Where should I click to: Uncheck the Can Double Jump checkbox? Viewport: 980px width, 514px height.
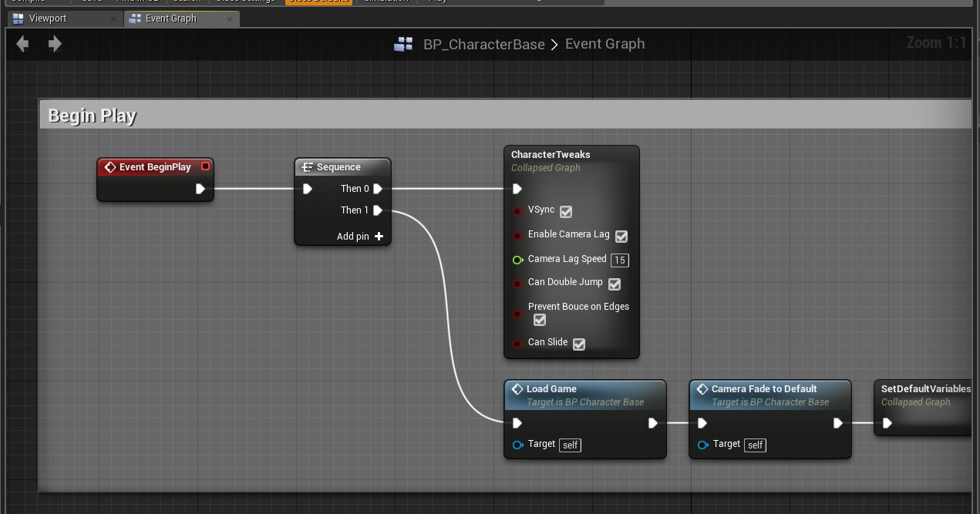point(615,284)
